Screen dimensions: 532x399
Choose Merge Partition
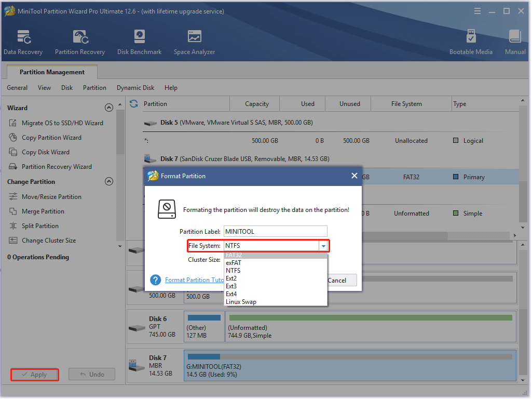[x=43, y=211]
